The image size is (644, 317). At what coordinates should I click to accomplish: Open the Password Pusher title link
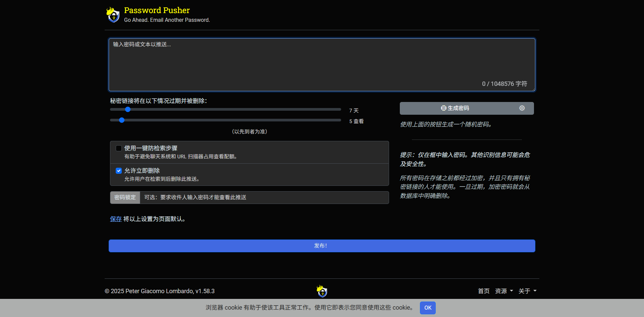pyautogui.click(x=157, y=10)
